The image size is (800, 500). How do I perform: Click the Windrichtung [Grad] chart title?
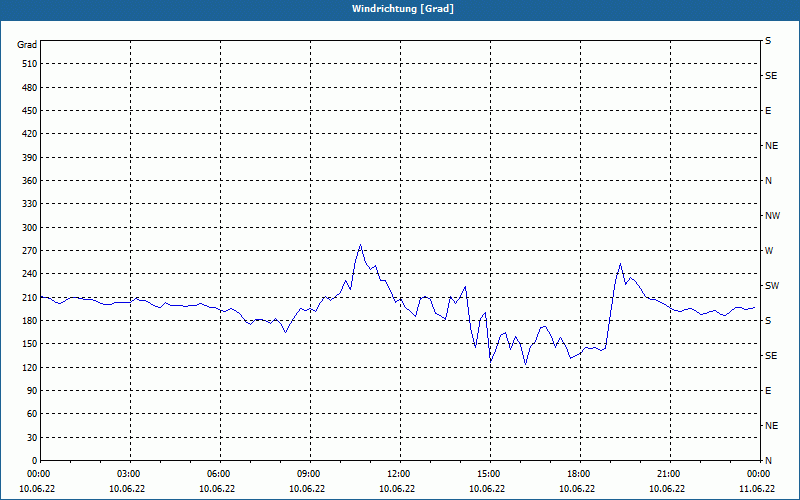[399, 9]
